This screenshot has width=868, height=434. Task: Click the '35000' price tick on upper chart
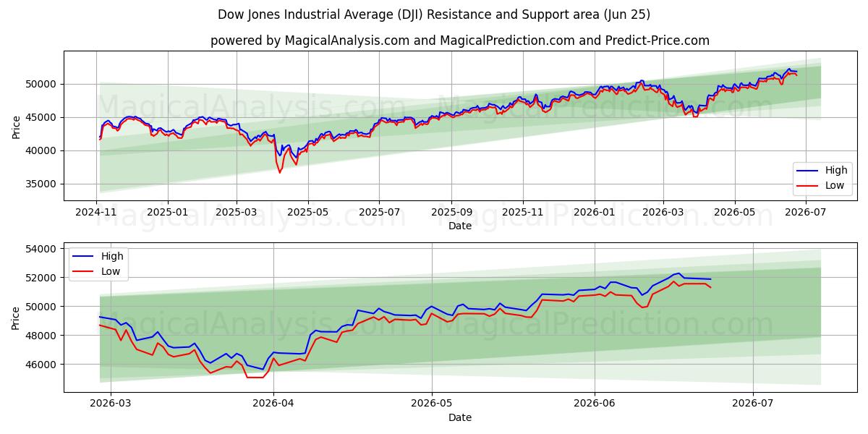pyautogui.click(x=43, y=184)
